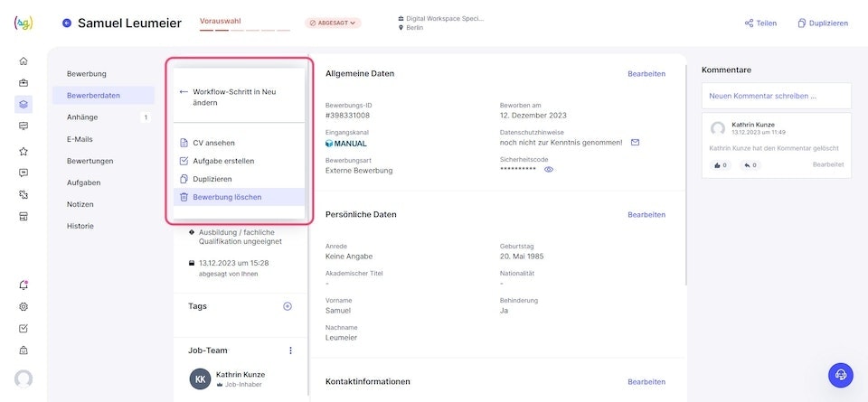This screenshot has width=868, height=402.
Task: Open the ABGESAGT status dropdown
Action: click(x=333, y=23)
